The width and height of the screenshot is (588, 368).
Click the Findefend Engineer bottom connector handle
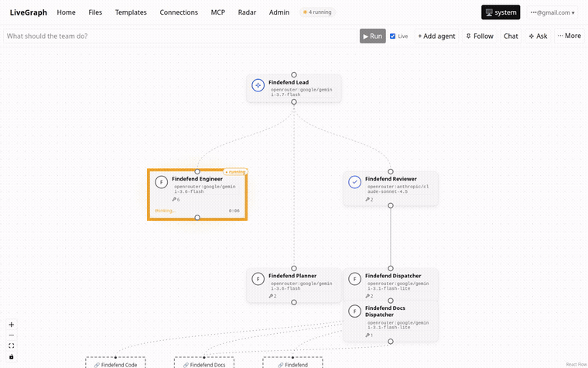click(197, 218)
